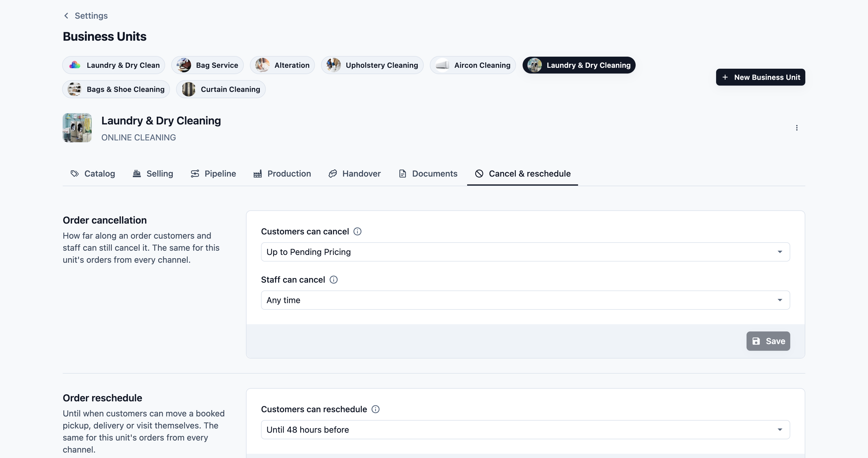This screenshot has width=868, height=458.
Task: Open the Staff can cancel dropdown
Action: (525, 300)
